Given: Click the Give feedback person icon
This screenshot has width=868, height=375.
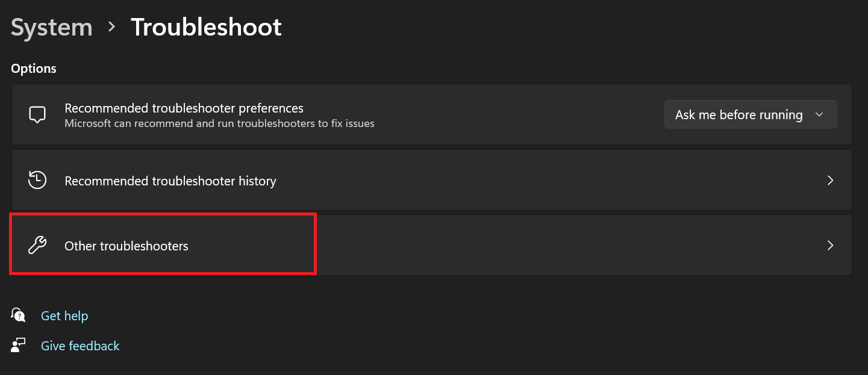Looking at the screenshot, I should [19, 345].
